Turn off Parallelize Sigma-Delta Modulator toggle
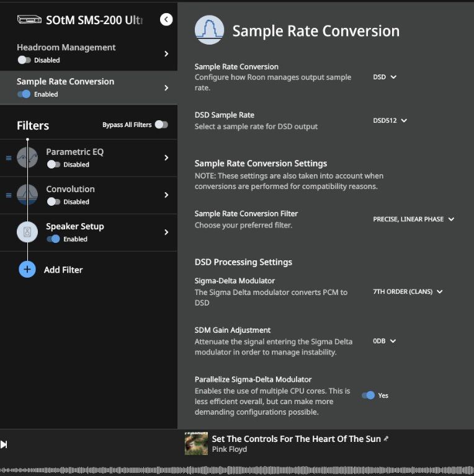 tap(369, 395)
